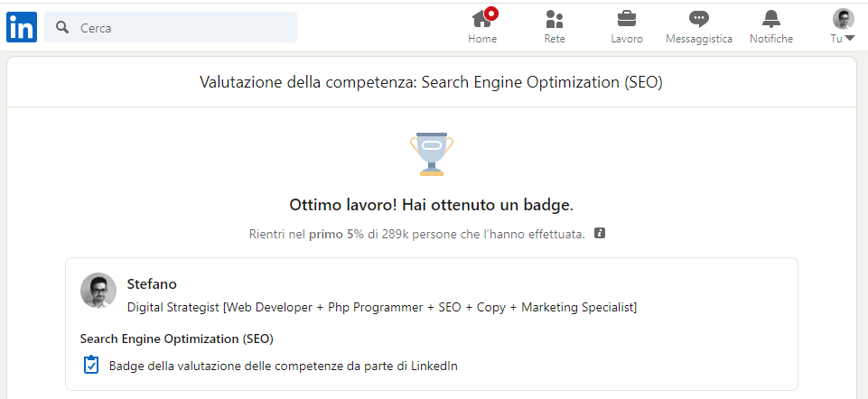Click the red Home notification dot

(x=491, y=14)
